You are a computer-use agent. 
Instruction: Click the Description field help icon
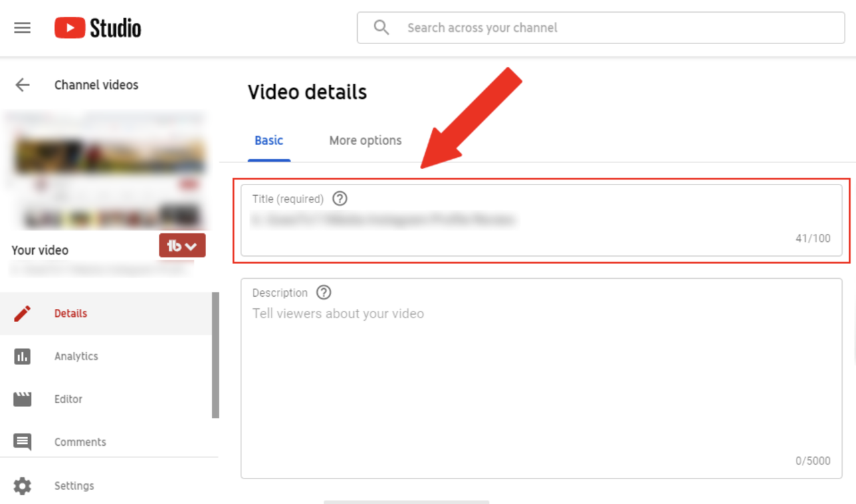[x=323, y=292]
